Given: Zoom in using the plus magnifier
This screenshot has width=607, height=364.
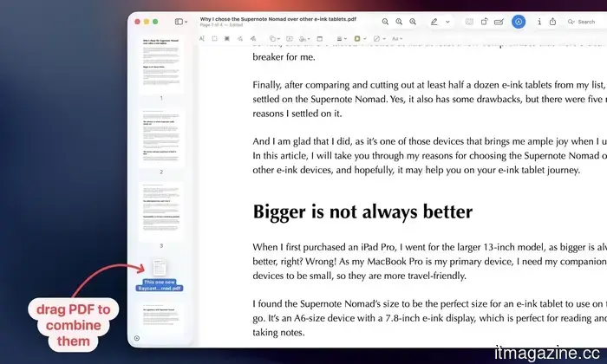Looking at the screenshot, I should [413, 22].
